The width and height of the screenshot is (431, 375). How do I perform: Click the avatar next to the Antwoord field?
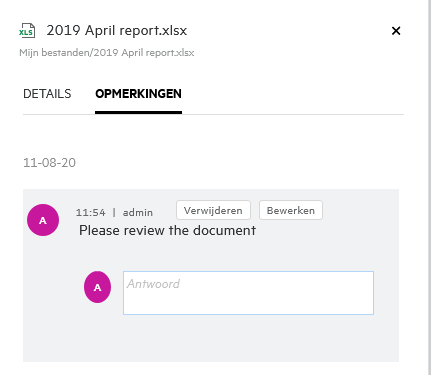(97, 287)
